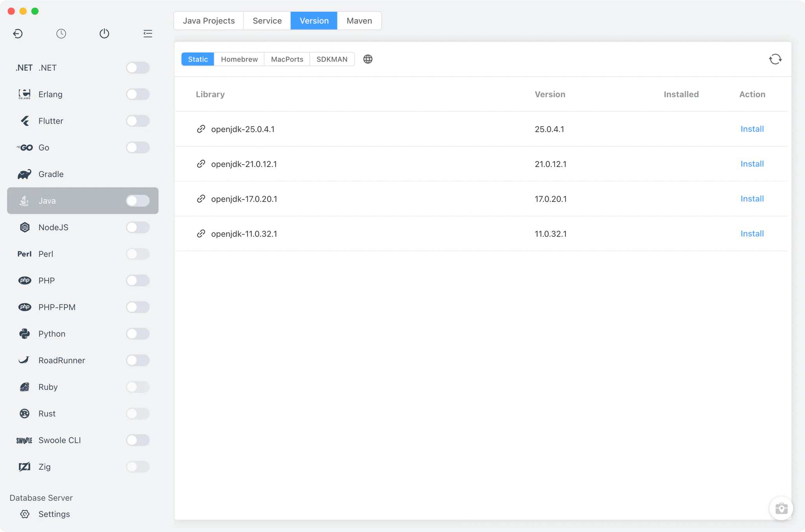Toggle the PHP-FPM service switch
Image resolution: width=805 pixels, height=532 pixels.
[138, 307]
